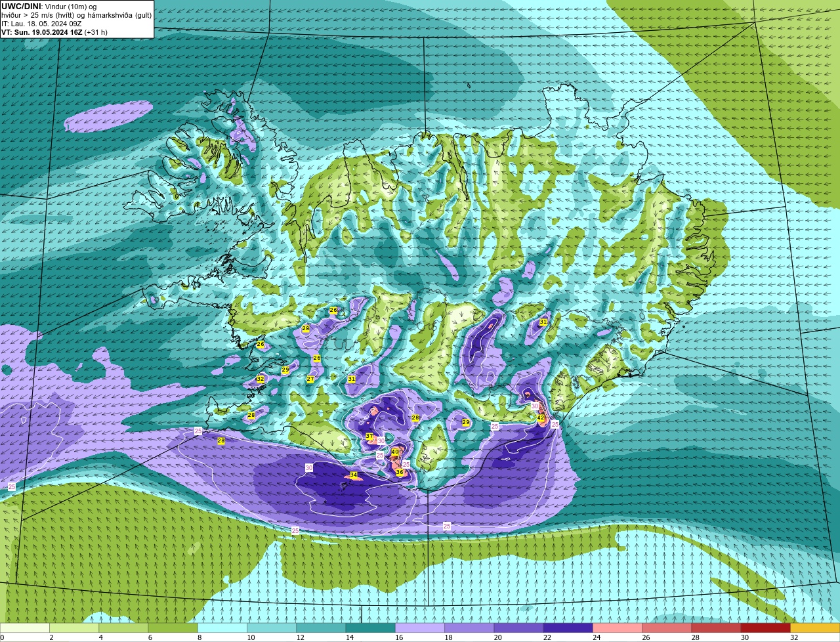
Task: Select the 6–8 m/s green legend swatch
Action: 173,628
